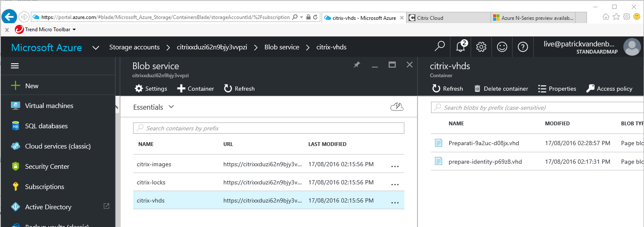Click Blob service breadcrumb

(x=282, y=47)
